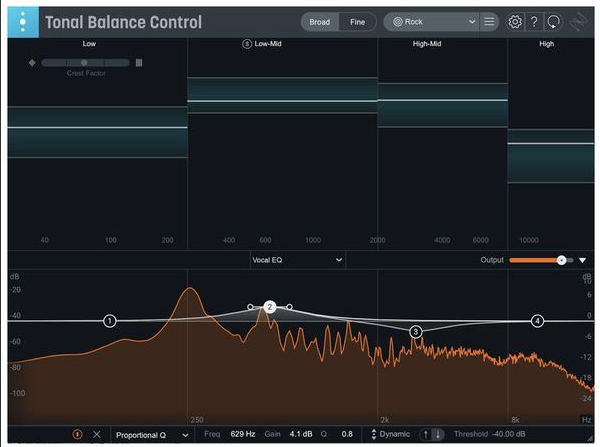Select the downward dynamic direction arrow

[438, 434]
